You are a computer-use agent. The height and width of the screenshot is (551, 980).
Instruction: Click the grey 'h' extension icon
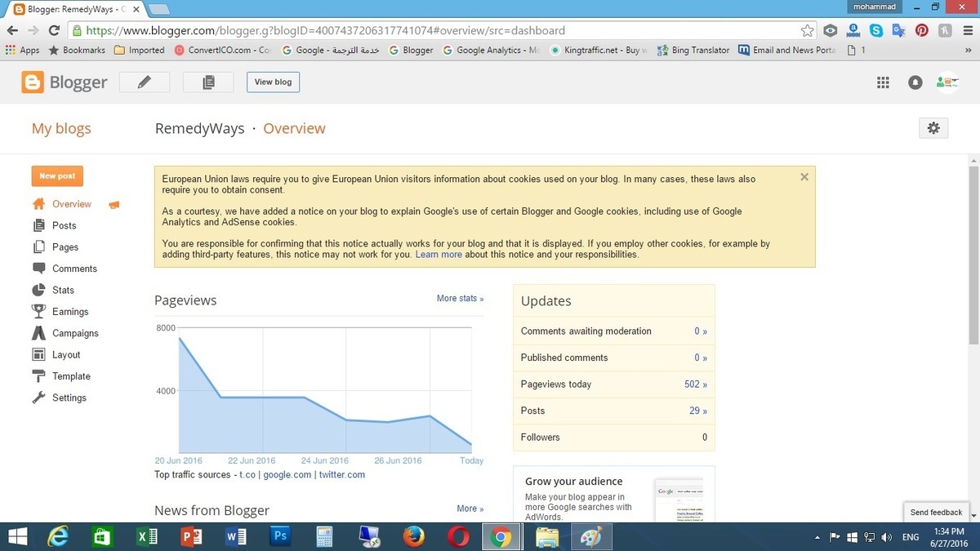[x=944, y=30]
